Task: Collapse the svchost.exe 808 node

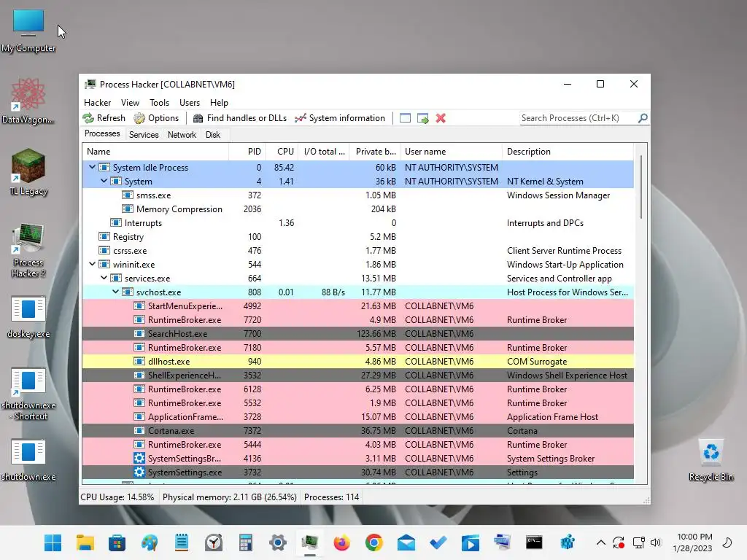Action: point(115,292)
